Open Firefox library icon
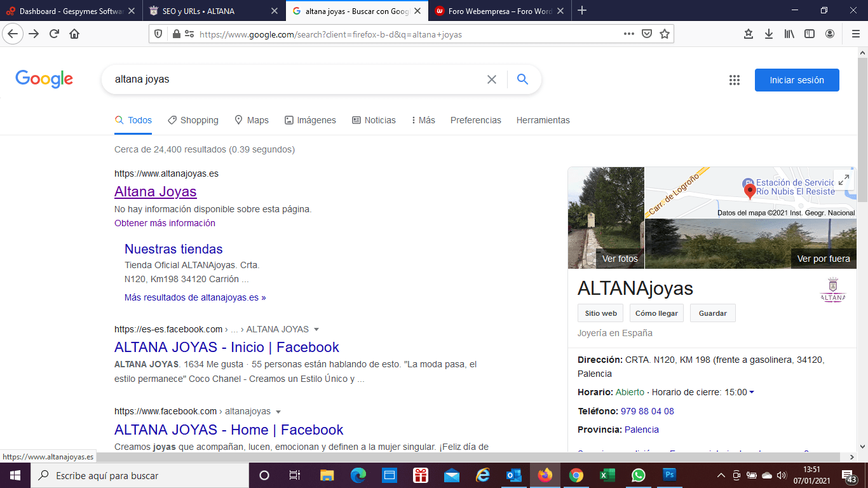 tap(789, 34)
